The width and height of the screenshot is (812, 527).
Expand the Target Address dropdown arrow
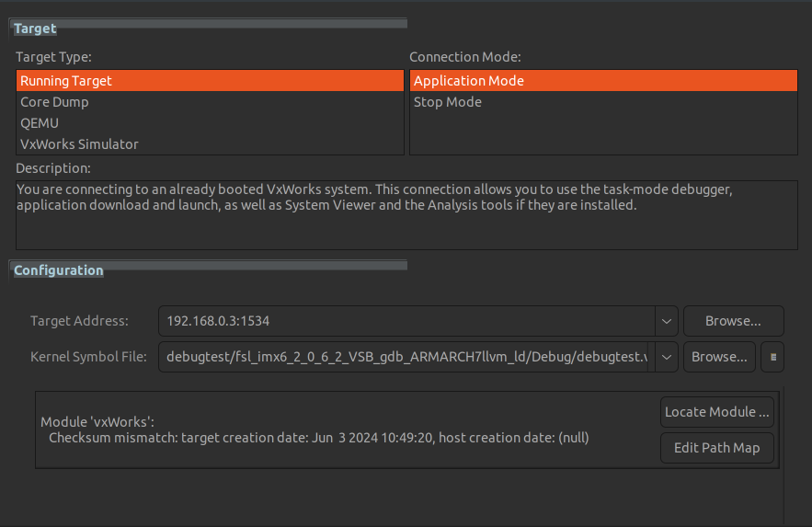(667, 321)
